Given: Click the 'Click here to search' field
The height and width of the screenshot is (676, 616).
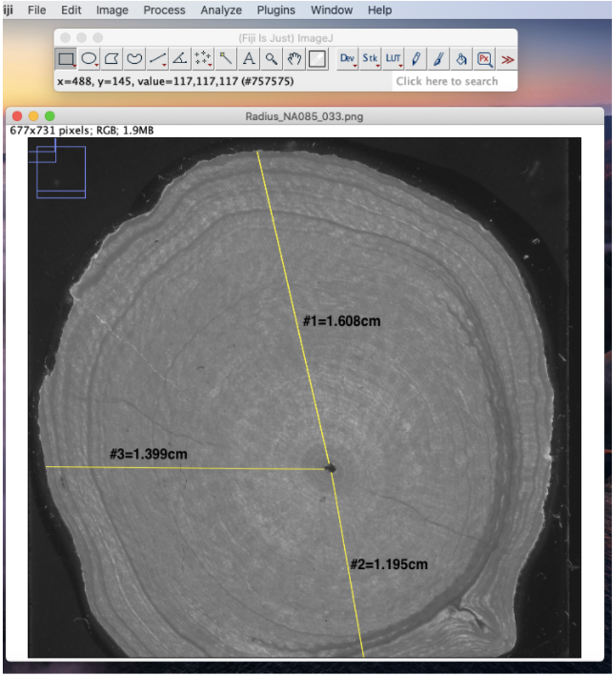Looking at the screenshot, I should click(446, 81).
